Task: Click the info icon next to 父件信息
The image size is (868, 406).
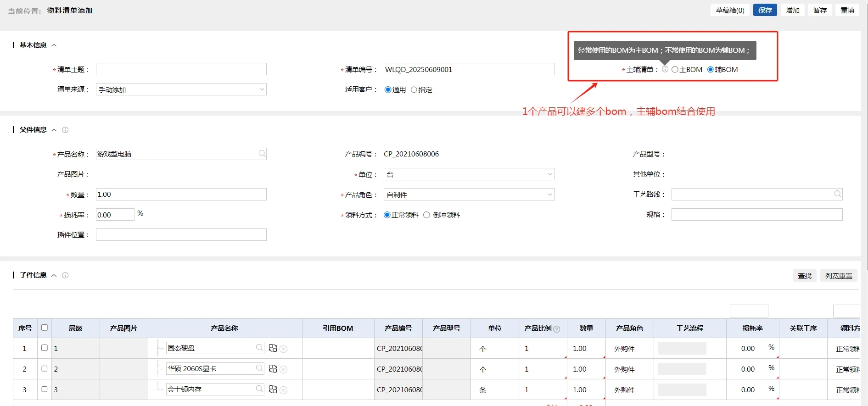Action: [65, 130]
